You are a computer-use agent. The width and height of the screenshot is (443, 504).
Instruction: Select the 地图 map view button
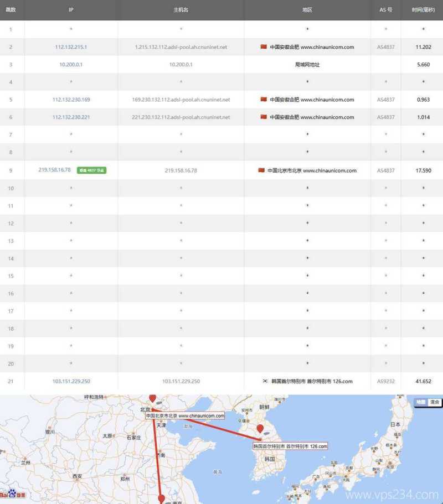(x=421, y=402)
